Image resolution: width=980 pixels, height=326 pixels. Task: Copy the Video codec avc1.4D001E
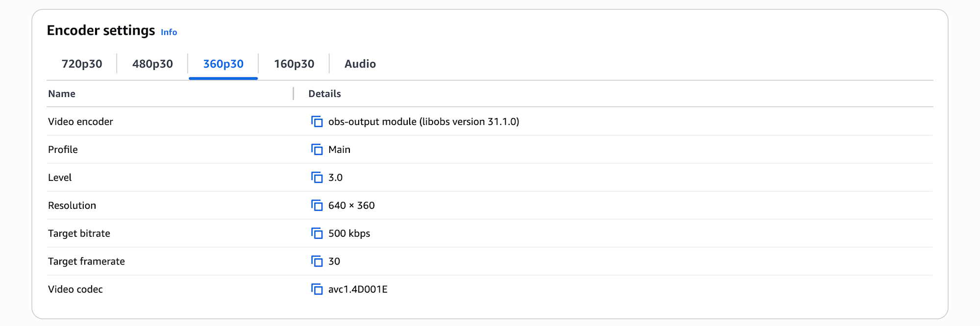[x=317, y=289]
